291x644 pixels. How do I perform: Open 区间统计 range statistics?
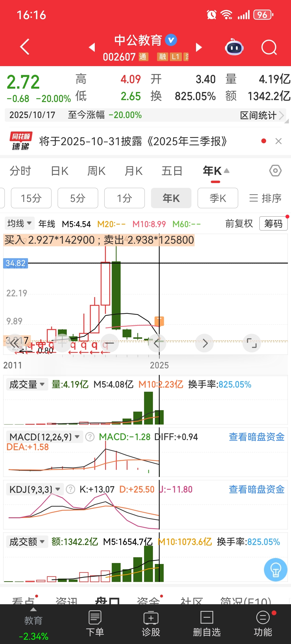tap(262, 115)
